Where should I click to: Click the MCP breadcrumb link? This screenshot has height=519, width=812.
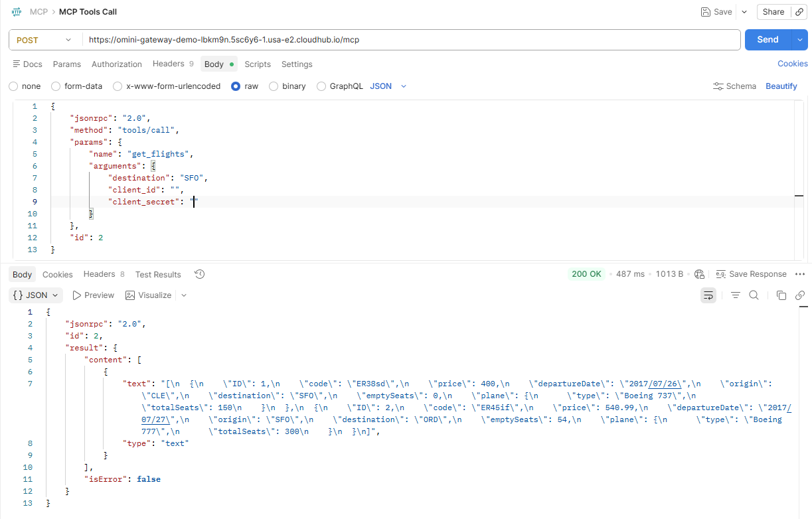pyautogui.click(x=39, y=12)
